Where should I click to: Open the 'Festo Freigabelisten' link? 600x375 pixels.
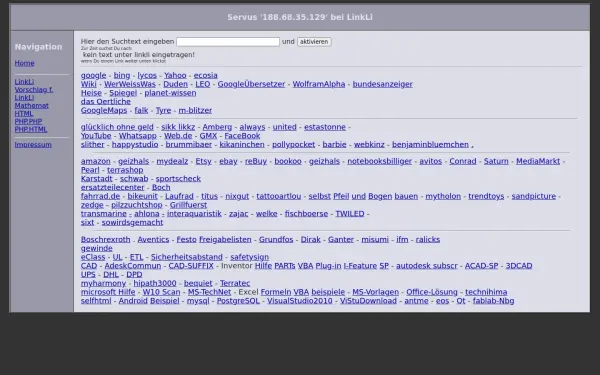tap(214, 240)
